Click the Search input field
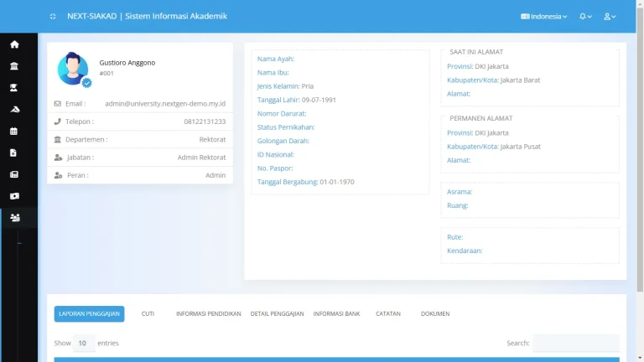This screenshot has width=644, height=362. click(x=576, y=343)
